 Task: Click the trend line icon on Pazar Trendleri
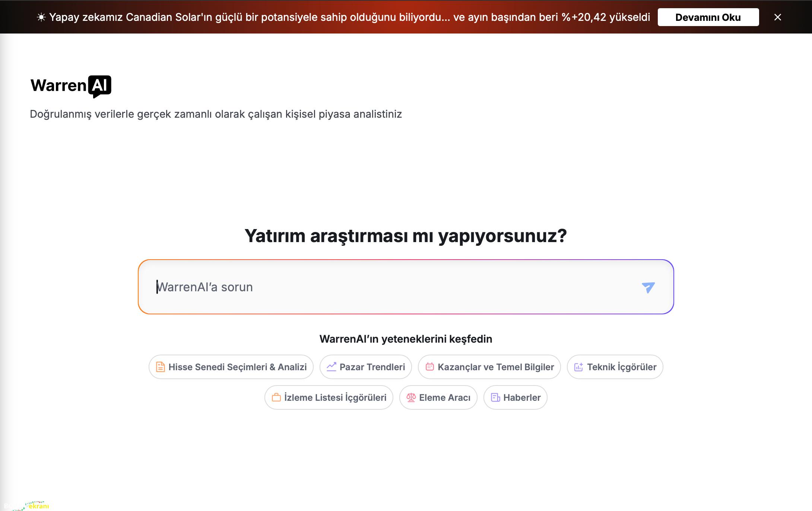331,367
